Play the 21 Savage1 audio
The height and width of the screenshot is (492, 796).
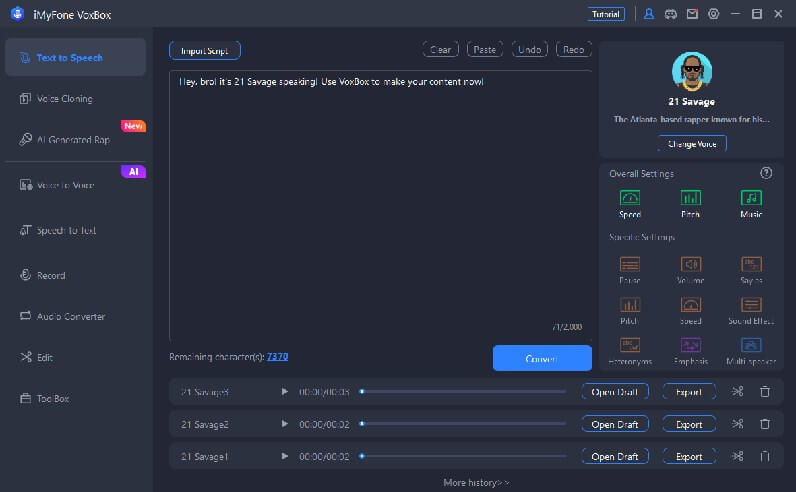pos(284,456)
